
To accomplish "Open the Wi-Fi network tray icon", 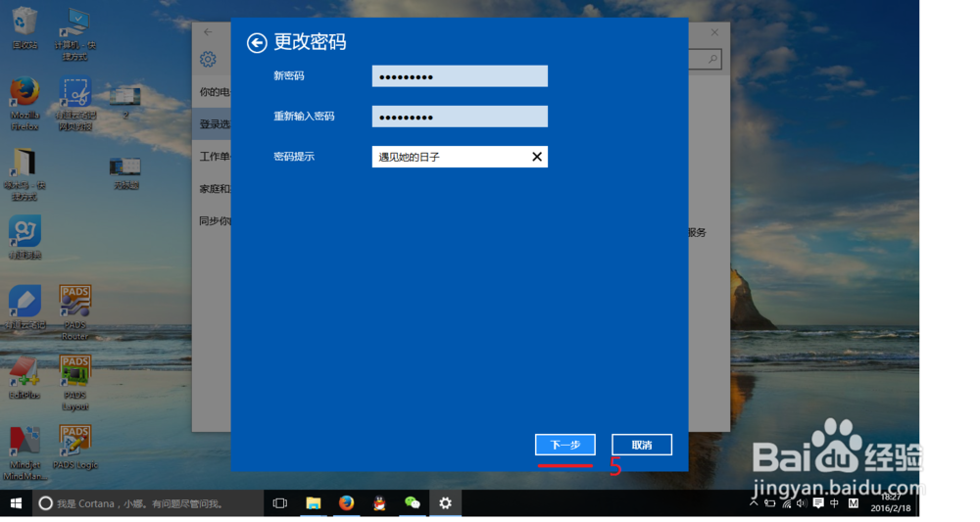I will pos(787,502).
